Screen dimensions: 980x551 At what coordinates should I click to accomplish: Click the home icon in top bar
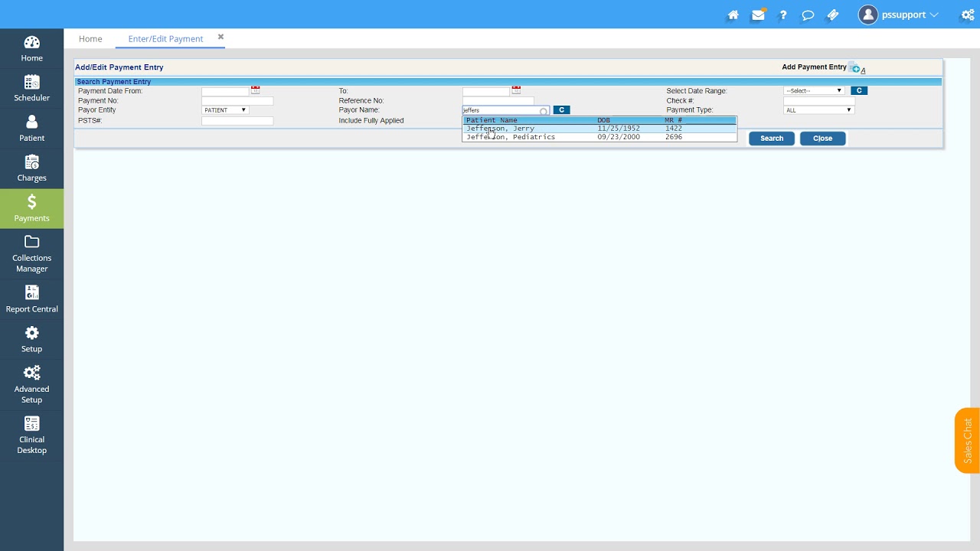tap(733, 15)
